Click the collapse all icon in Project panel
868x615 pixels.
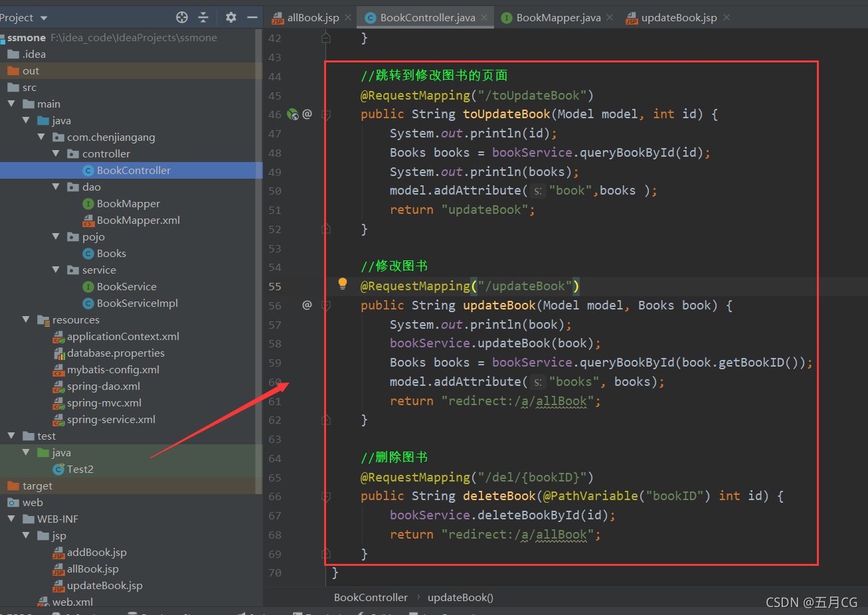203,17
